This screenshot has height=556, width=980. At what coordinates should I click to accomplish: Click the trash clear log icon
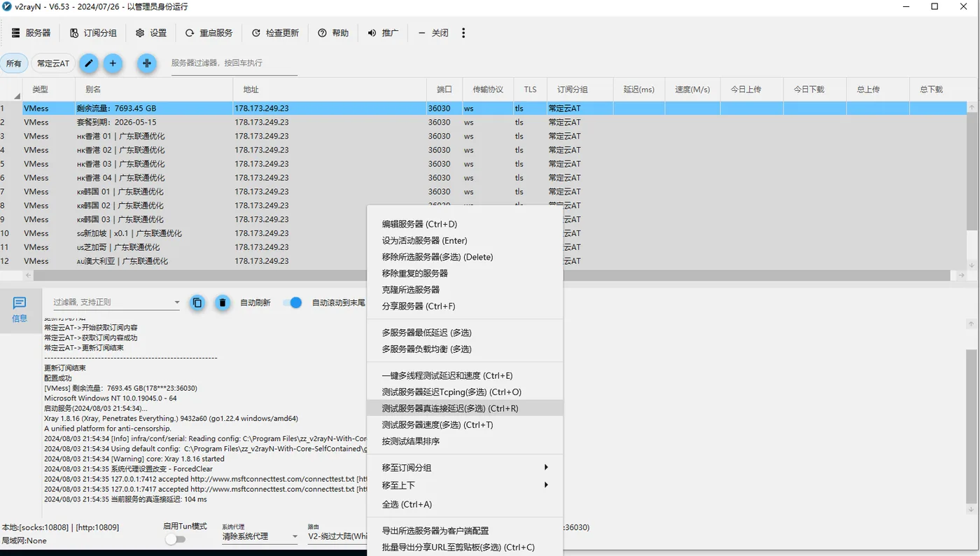(223, 303)
